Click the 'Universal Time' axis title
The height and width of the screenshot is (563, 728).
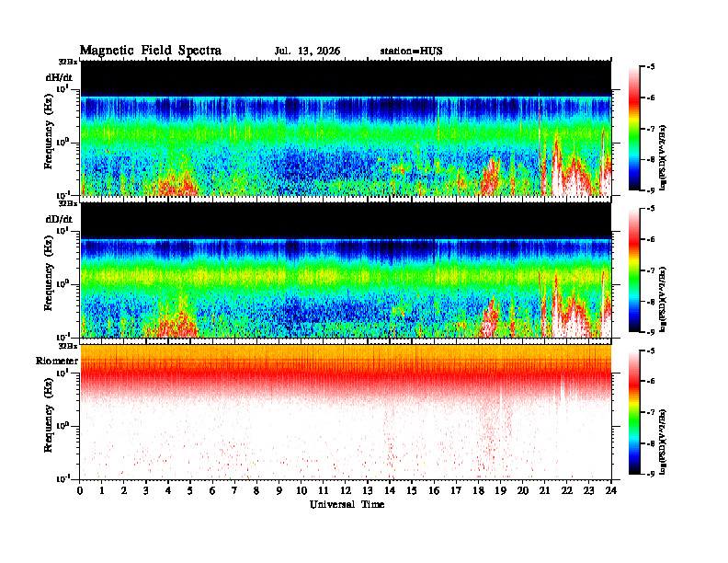(347, 504)
